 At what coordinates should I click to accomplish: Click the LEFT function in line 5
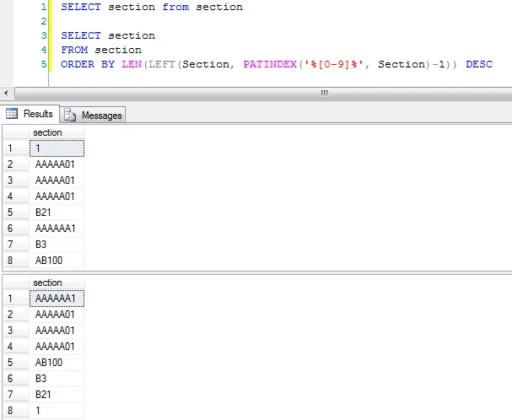(162, 64)
